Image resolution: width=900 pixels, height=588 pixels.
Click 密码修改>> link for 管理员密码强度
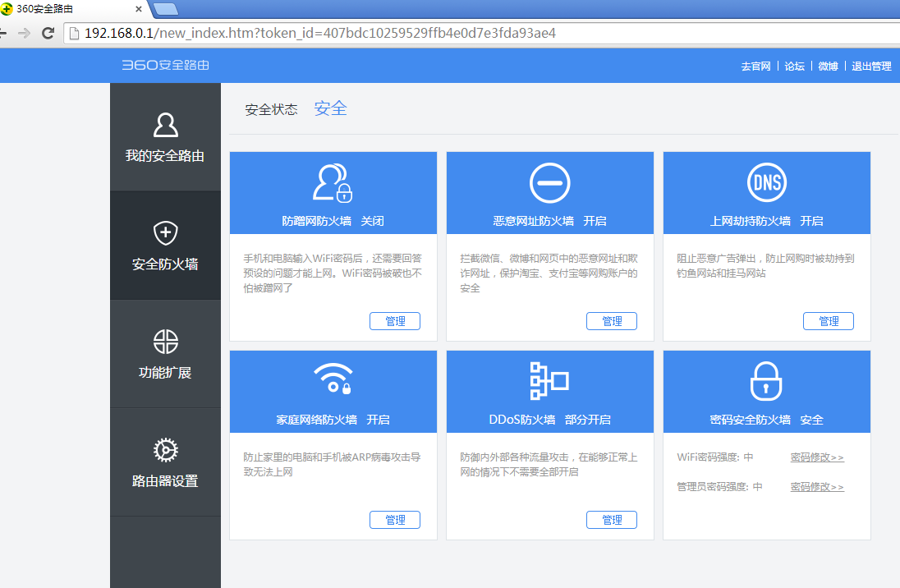tap(817, 486)
